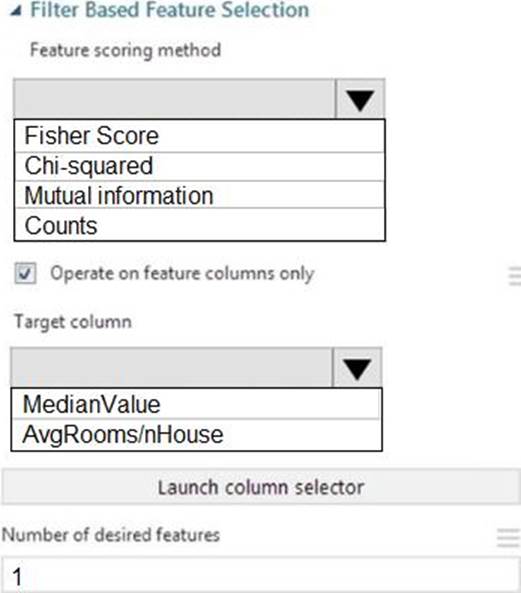The image size is (521, 593).
Task: Open the Target column dropdown arrow
Action: 357,368
